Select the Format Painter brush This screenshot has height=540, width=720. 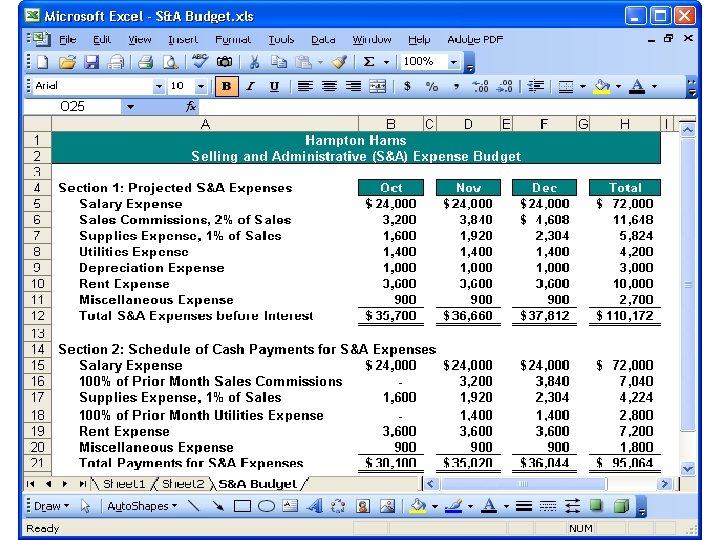pos(339,62)
